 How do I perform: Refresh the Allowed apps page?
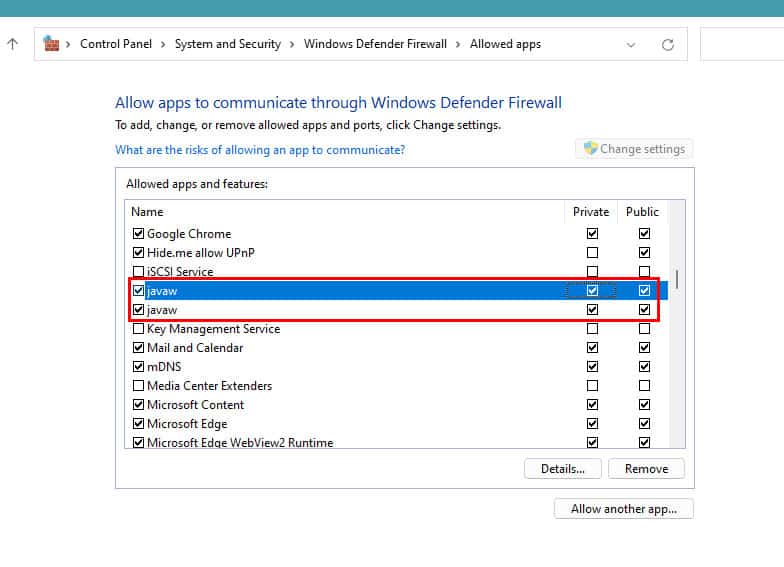668,45
